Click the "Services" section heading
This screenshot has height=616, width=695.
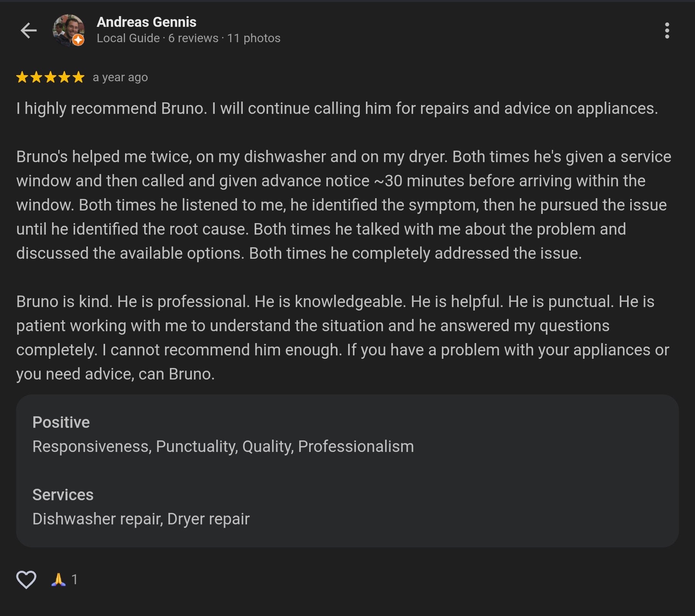point(63,495)
